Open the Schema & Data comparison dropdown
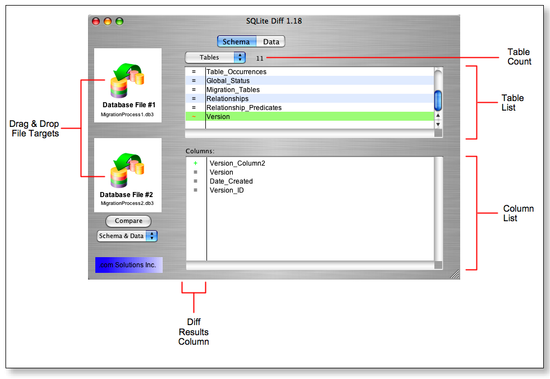 tap(127, 236)
